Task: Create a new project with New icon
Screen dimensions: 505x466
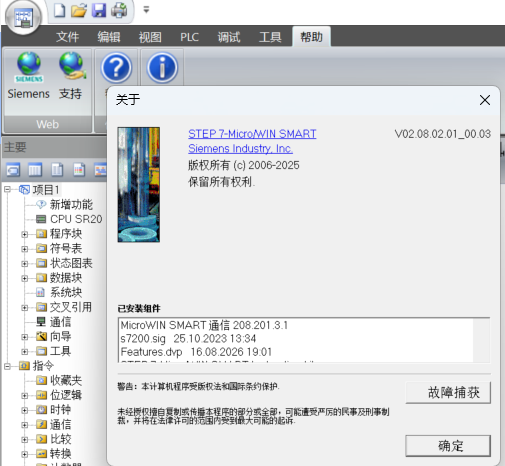Action: point(60,10)
